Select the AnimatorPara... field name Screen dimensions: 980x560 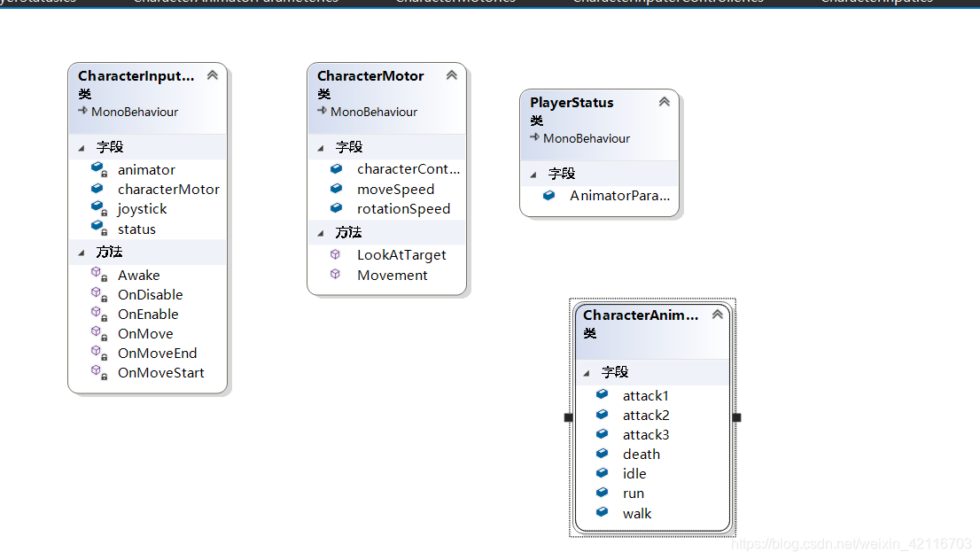(620, 196)
